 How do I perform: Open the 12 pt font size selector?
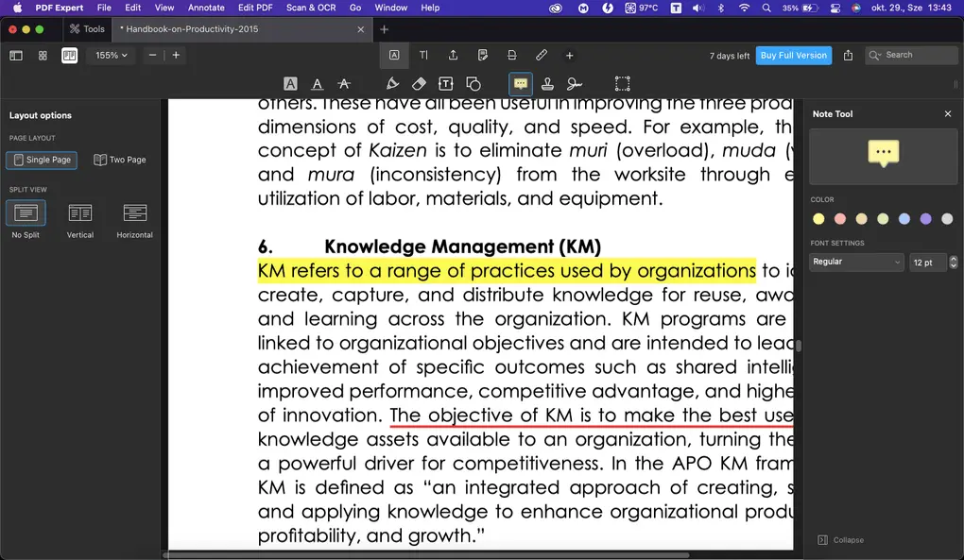click(928, 262)
